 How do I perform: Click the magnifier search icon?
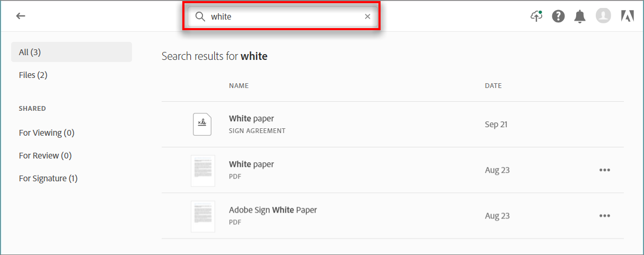(200, 16)
